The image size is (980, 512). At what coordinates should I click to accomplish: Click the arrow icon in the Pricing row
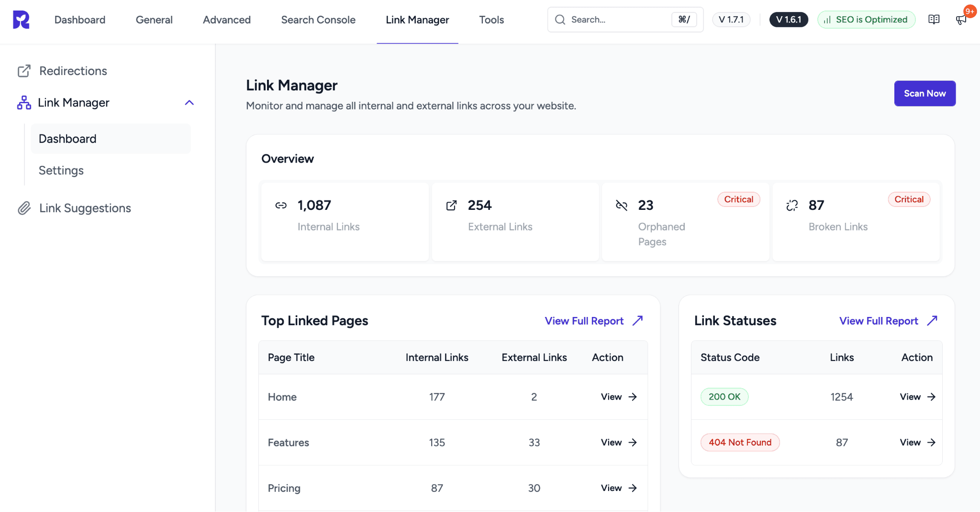coord(633,488)
